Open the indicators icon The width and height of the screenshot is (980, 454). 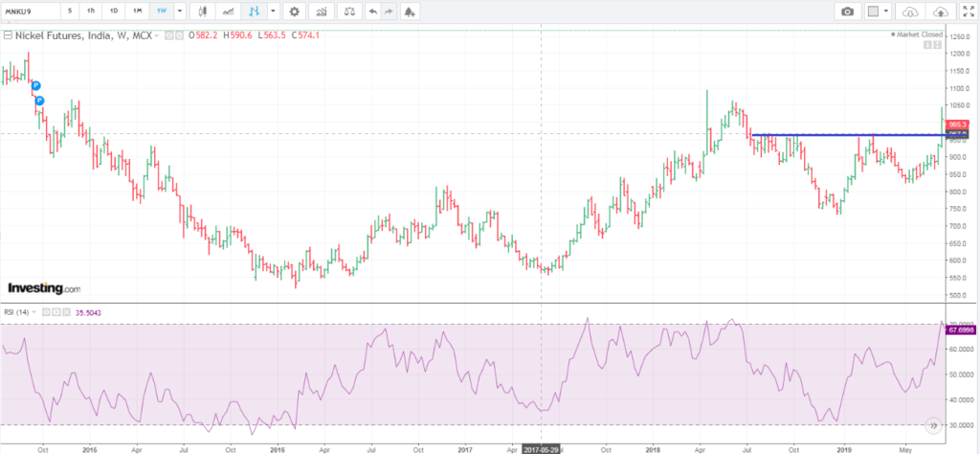pos(322,11)
